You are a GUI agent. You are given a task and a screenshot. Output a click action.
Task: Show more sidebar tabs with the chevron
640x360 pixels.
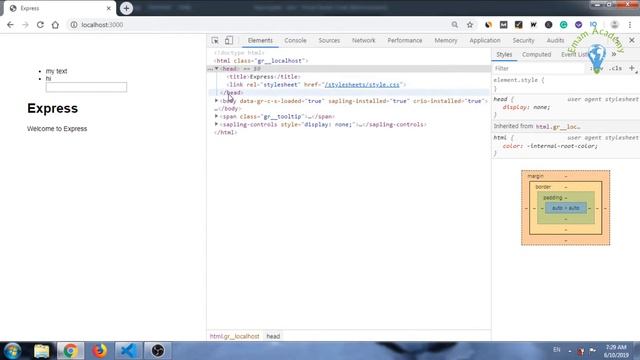(613, 54)
